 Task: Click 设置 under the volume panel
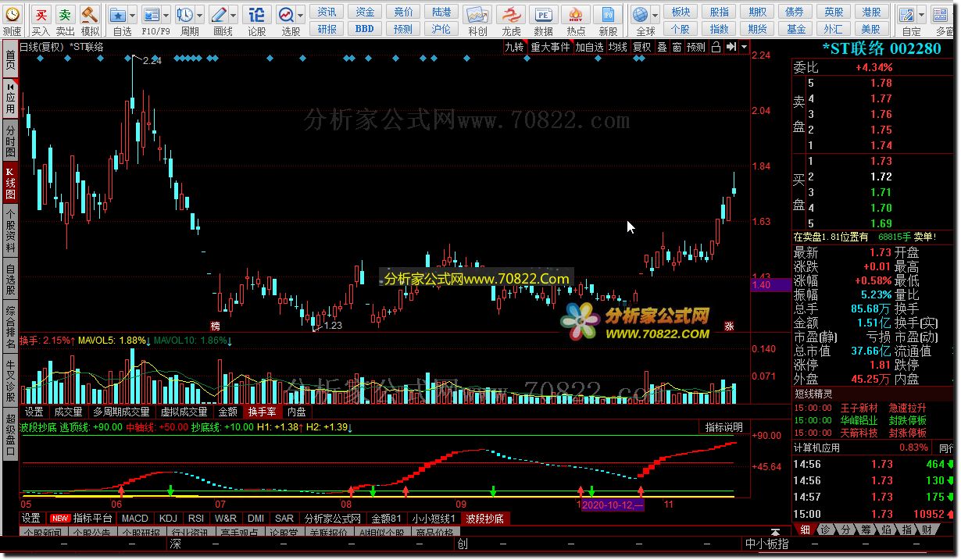34,412
